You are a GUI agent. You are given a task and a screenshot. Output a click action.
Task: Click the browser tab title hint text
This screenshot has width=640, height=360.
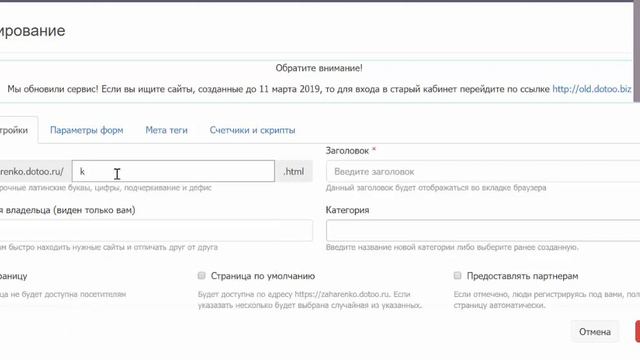[x=436, y=188]
